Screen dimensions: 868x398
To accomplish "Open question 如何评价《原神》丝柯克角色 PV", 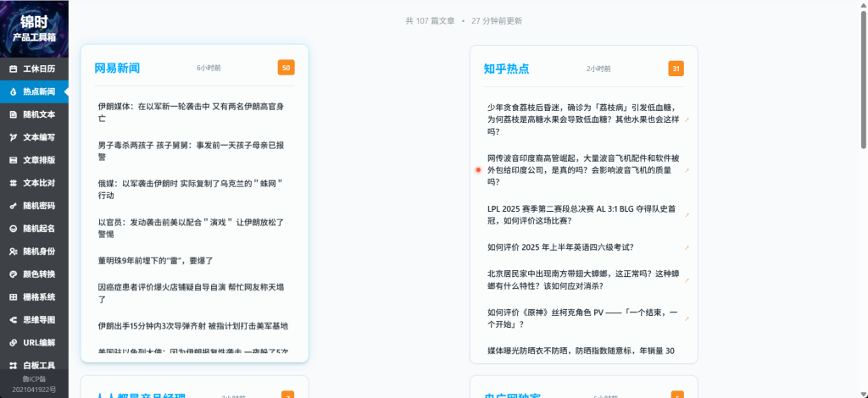I will [x=583, y=318].
